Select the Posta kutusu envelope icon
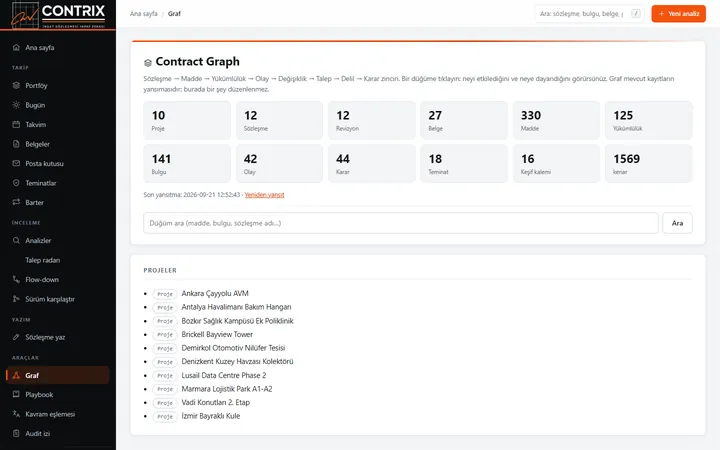 pos(16,163)
